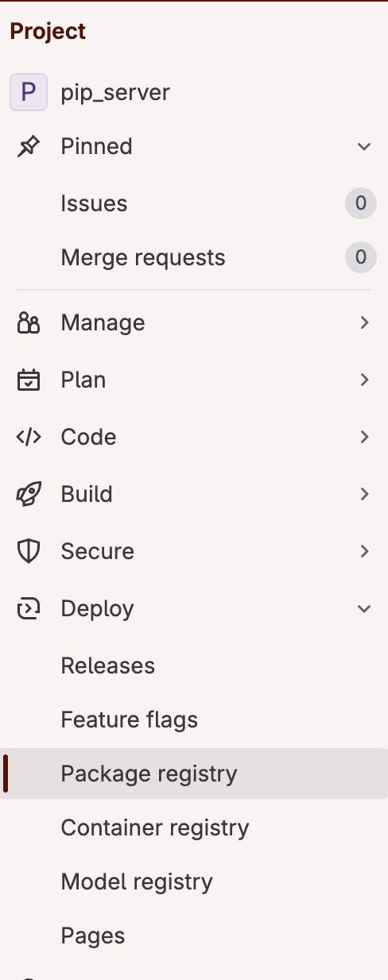Open Model registry entry
The height and width of the screenshot is (980, 388).
pos(194,882)
